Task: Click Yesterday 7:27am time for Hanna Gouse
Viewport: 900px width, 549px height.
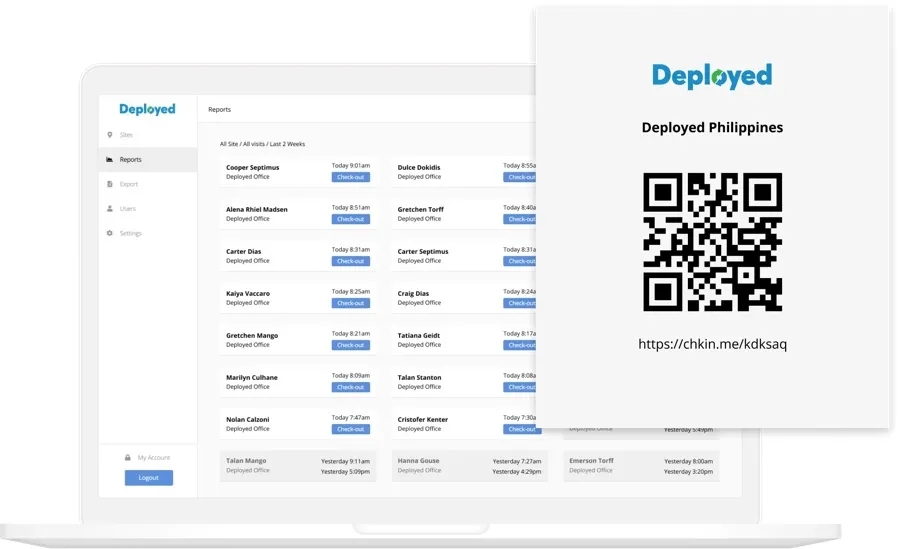Action: click(517, 461)
